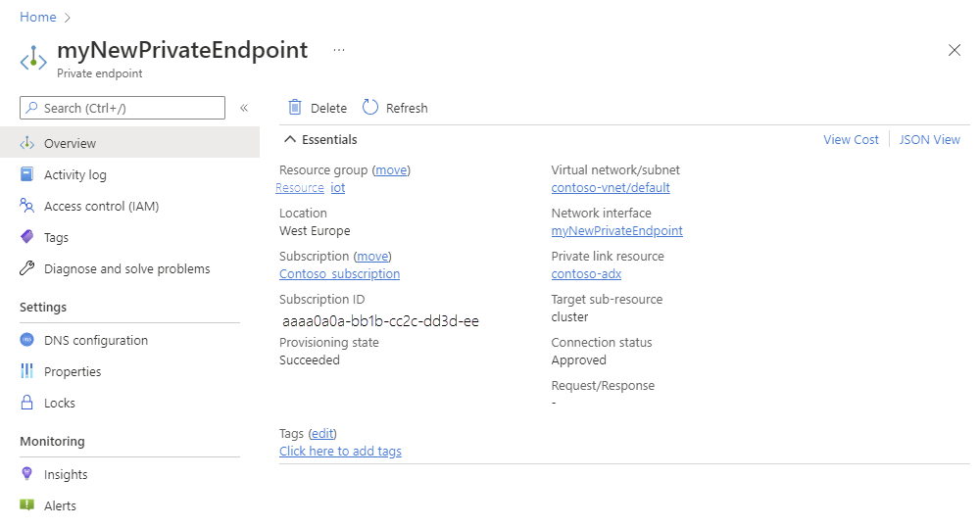Open the contoso-vnet/default link
The width and height of the screenshot is (980, 527).
tap(611, 187)
